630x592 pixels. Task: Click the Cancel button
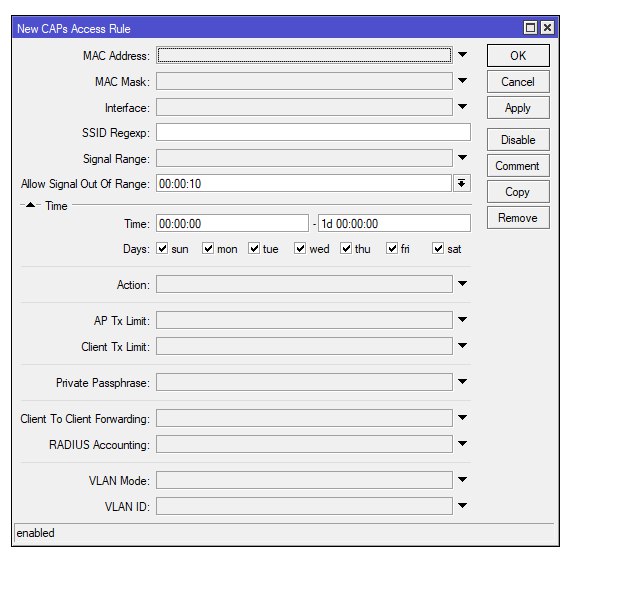518,82
